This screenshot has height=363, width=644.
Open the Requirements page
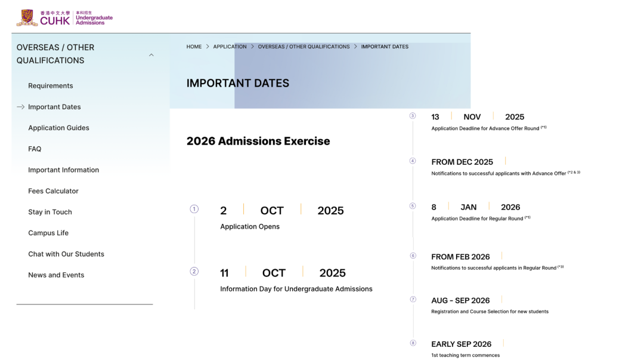[51, 86]
